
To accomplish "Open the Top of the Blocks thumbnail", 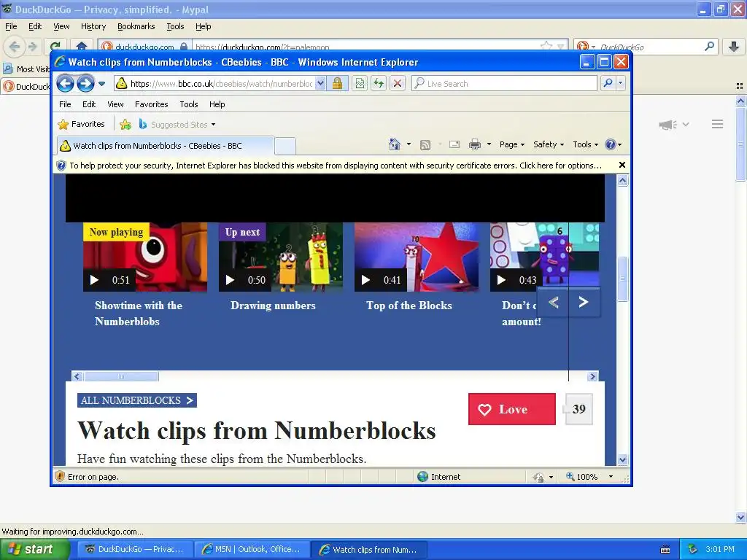I will click(x=417, y=257).
